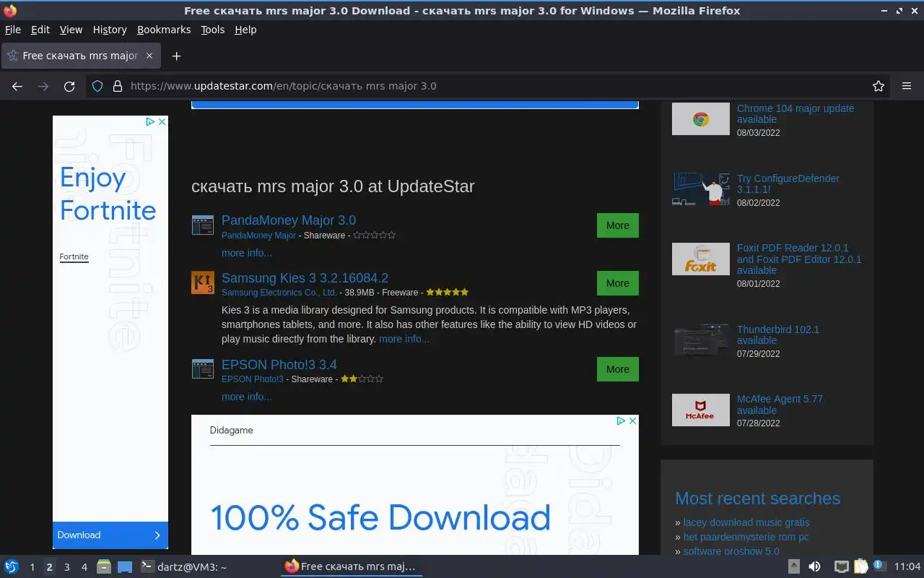Click the '100% Safe Download' ad headline
Image resolution: width=924 pixels, height=578 pixels.
coord(380,517)
